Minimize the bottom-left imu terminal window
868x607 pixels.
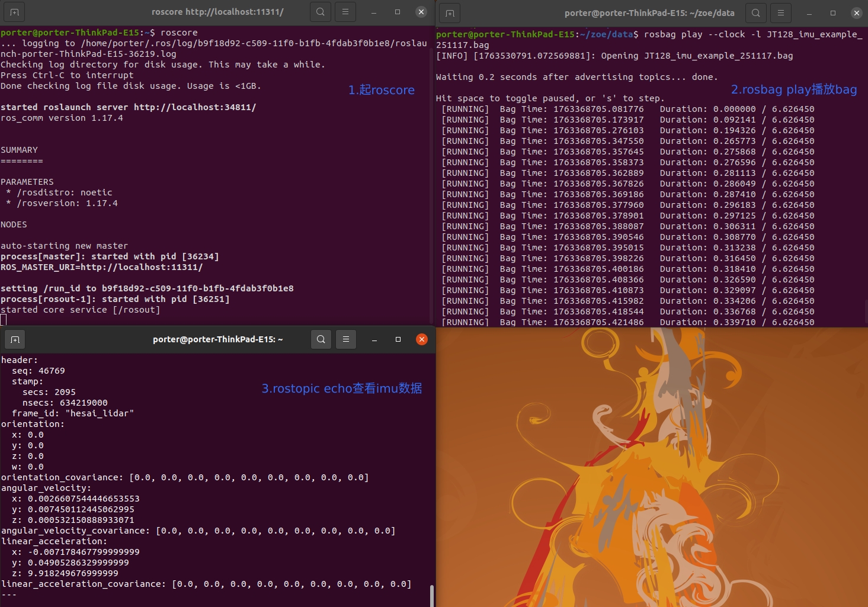click(374, 339)
